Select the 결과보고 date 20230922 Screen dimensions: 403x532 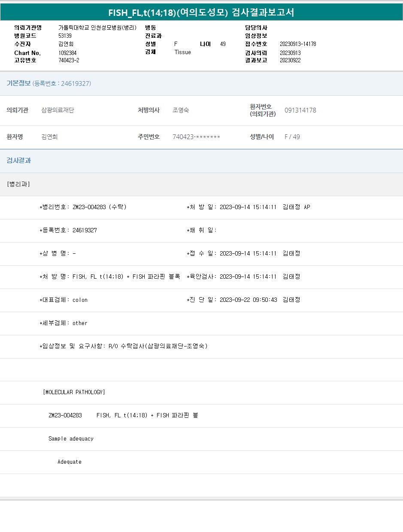click(290, 60)
